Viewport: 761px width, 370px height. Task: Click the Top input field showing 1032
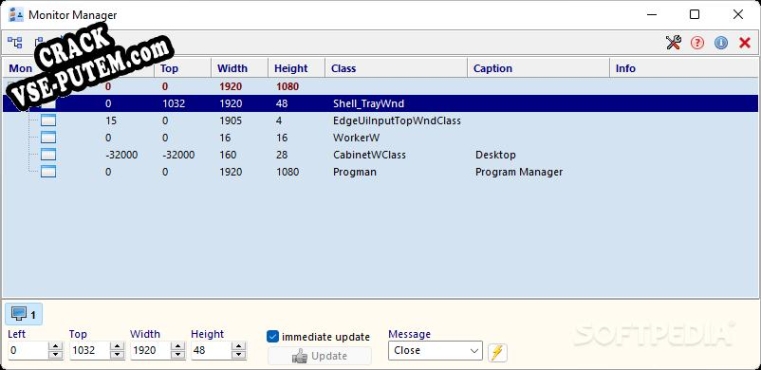pyautogui.click(x=89, y=351)
